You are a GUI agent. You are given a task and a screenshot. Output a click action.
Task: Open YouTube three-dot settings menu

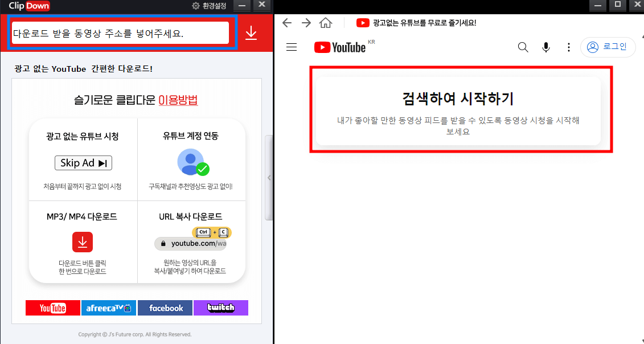568,47
